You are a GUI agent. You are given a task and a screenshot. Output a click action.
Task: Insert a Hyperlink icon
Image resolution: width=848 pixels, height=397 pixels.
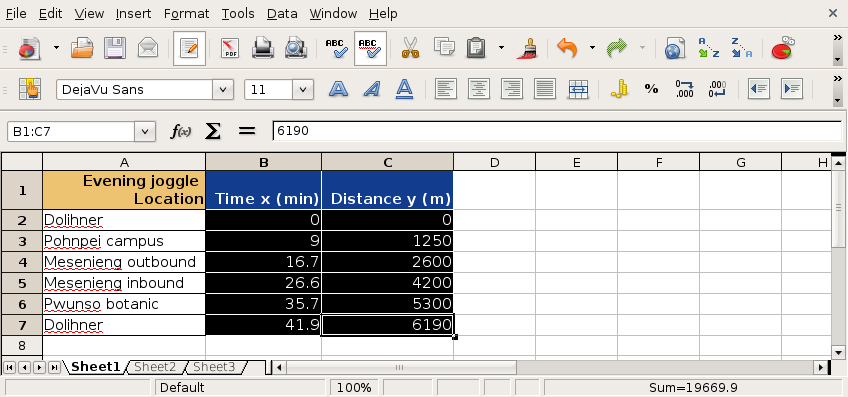[x=675, y=49]
